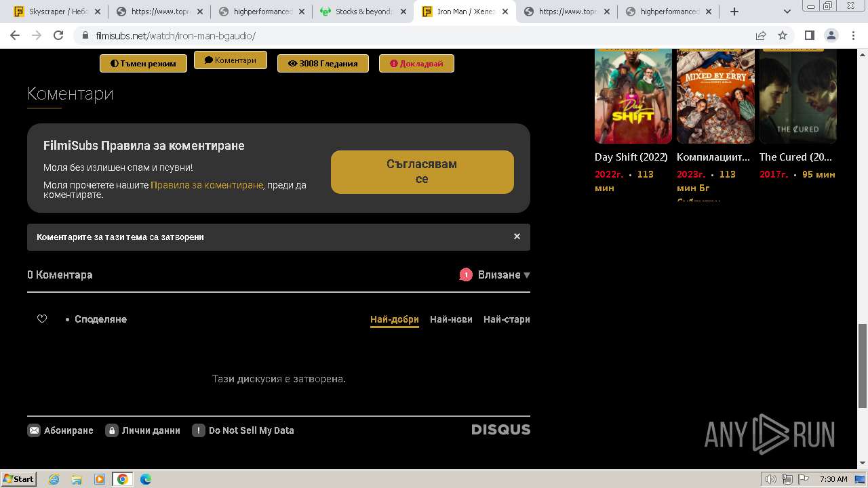Click the page vertical scrollbar thumb
The width and height of the screenshot is (868, 488).
click(x=863, y=366)
